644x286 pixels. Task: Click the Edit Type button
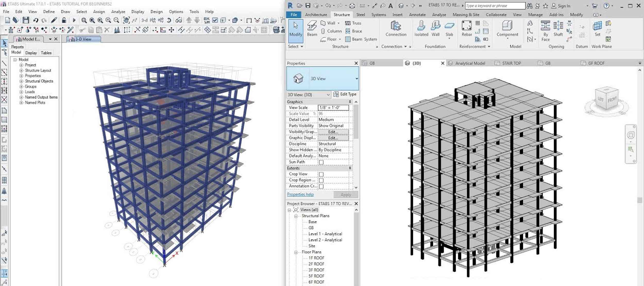pyautogui.click(x=345, y=94)
